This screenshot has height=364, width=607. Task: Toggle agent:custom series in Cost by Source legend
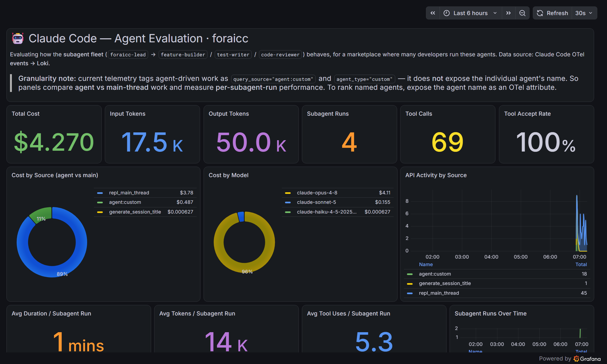pos(125,202)
